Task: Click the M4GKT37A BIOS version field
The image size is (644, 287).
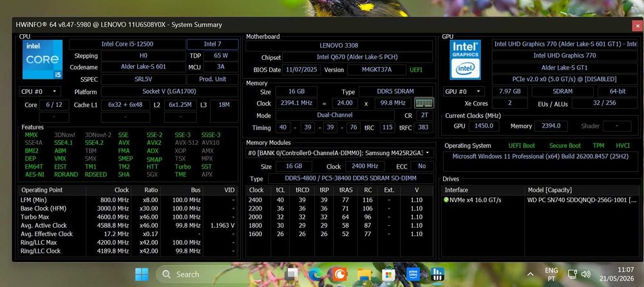Action: [377, 69]
